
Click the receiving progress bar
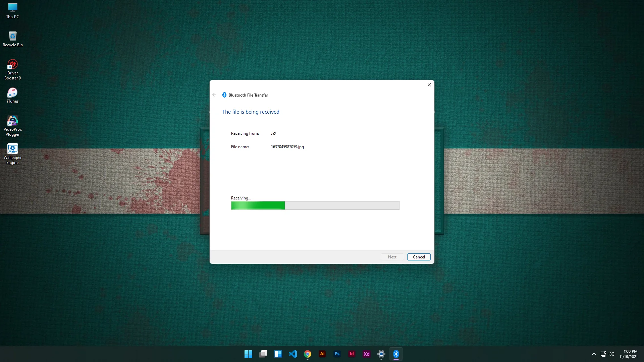[315, 205]
